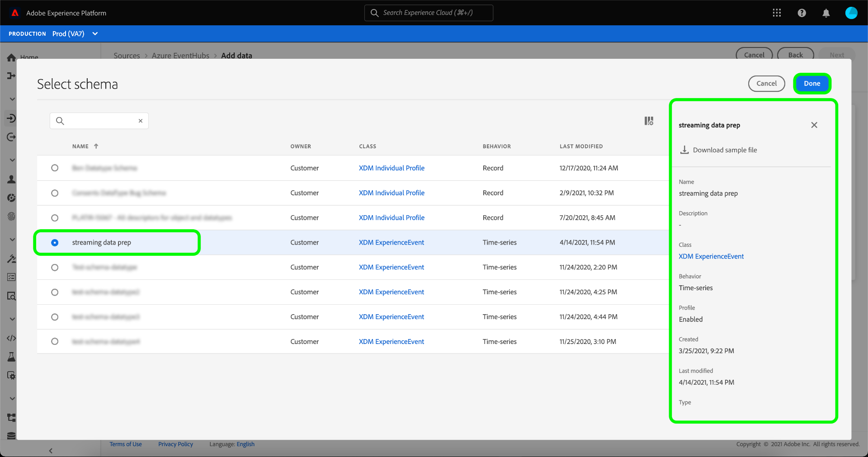Click the Adobe logo icon
This screenshot has width=868, height=457.
click(15, 13)
